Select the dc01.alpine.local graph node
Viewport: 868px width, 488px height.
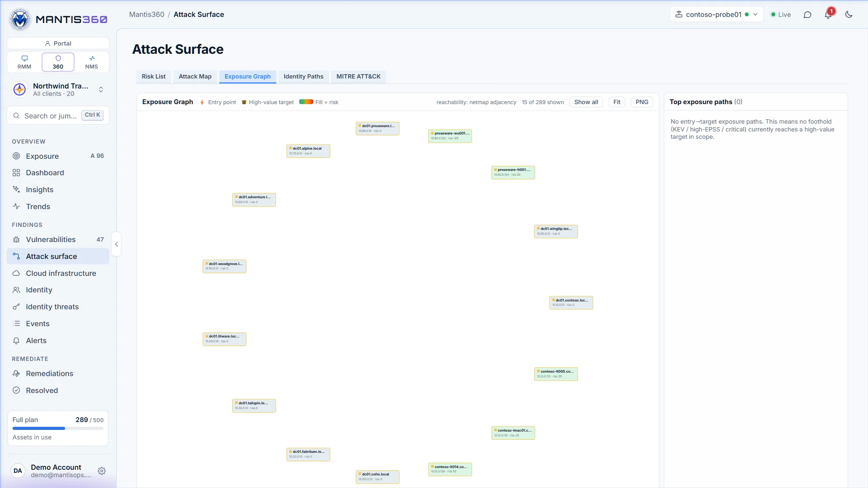[x=308, y=151]
